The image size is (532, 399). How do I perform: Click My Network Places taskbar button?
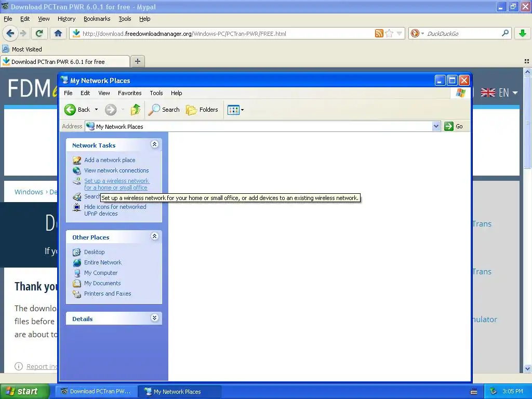(180, 392)
